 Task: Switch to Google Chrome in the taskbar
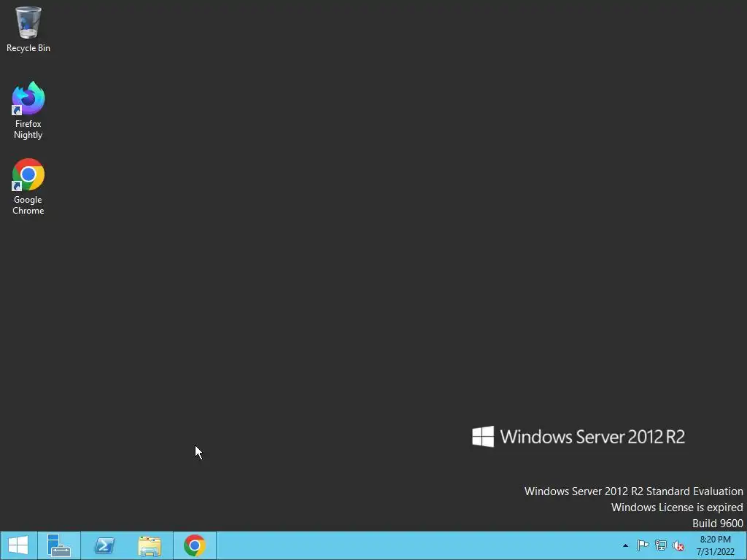tap(194, 545)
